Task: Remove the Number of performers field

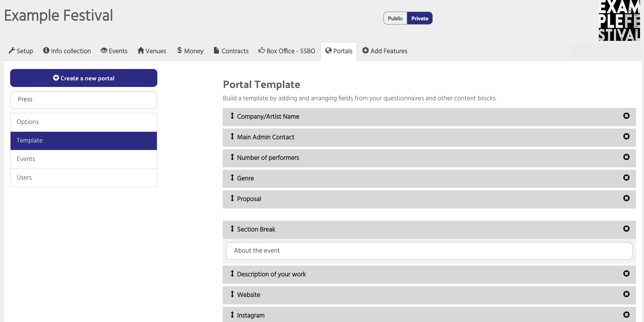Action: (x=626, y=157)
